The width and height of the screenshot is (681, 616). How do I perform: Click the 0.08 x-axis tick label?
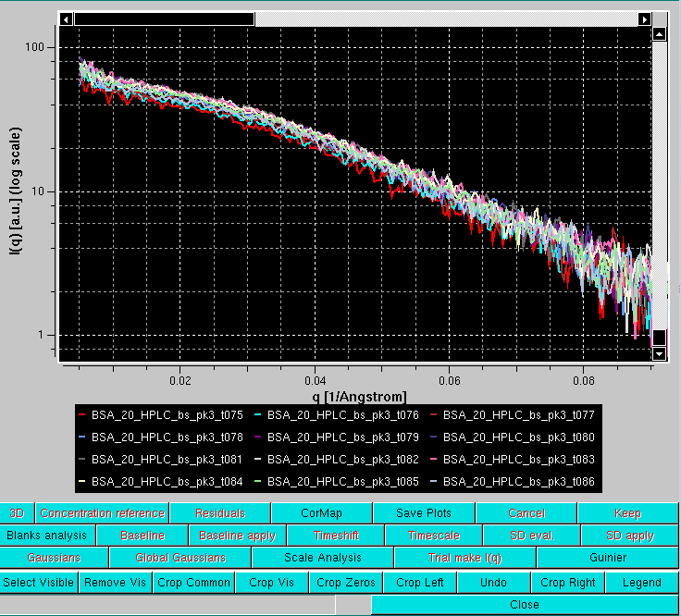tap(583, 381)
